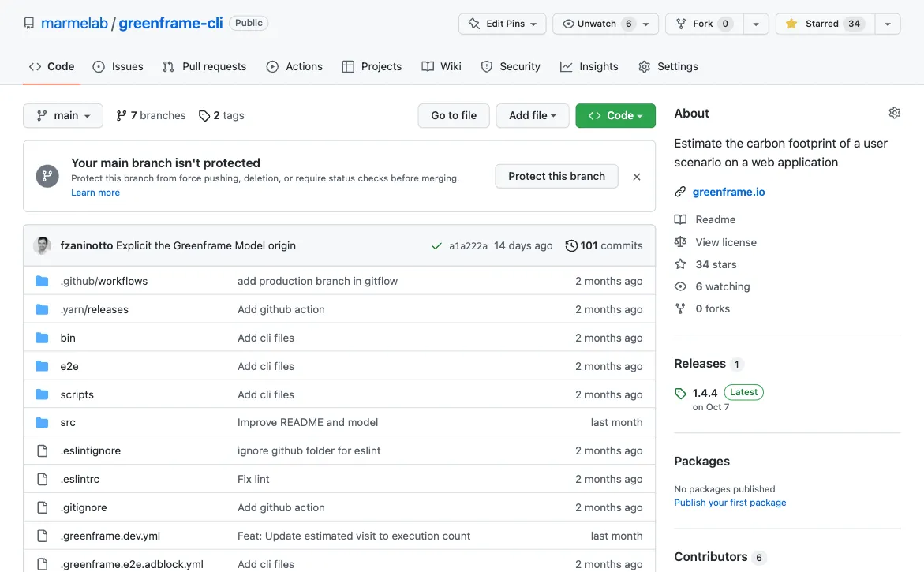
Task: Click the branch icon in protection notice
Action: 47,176
